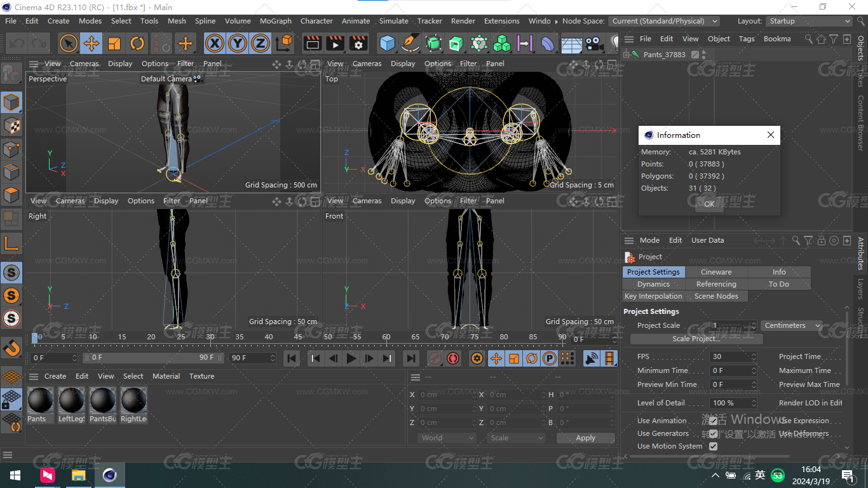Activate the Move tool in top toolbar
Screen dimensions: 868x488
pos(92,43)
